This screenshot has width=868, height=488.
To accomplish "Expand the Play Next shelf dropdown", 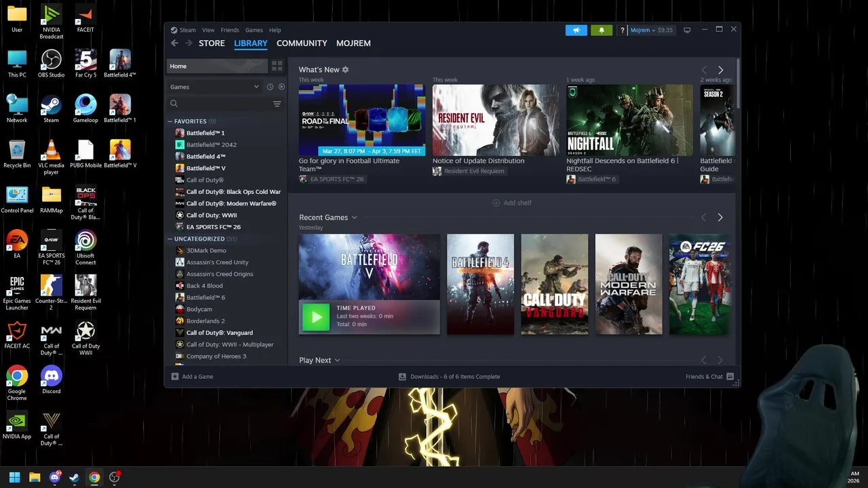I will coord(337,361).
